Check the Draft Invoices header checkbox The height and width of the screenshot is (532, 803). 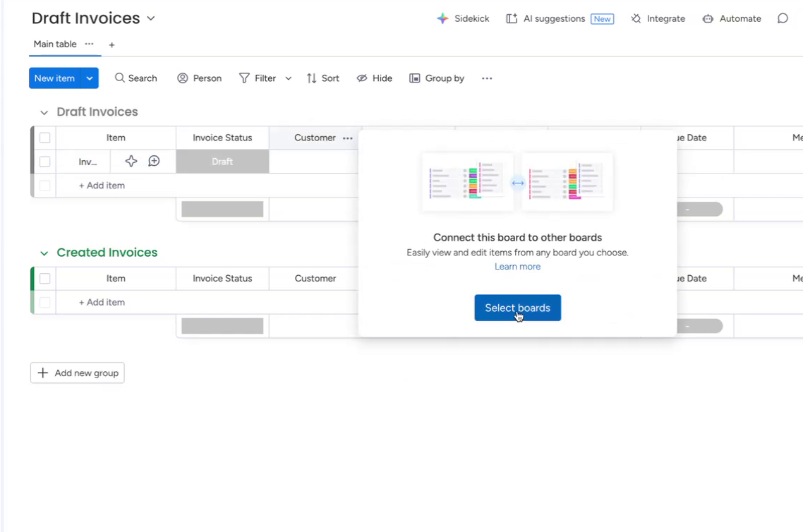pos(44,138)
